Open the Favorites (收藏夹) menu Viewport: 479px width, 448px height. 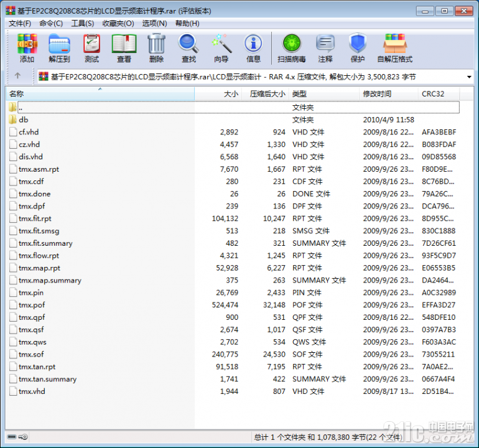pos(118,24)
